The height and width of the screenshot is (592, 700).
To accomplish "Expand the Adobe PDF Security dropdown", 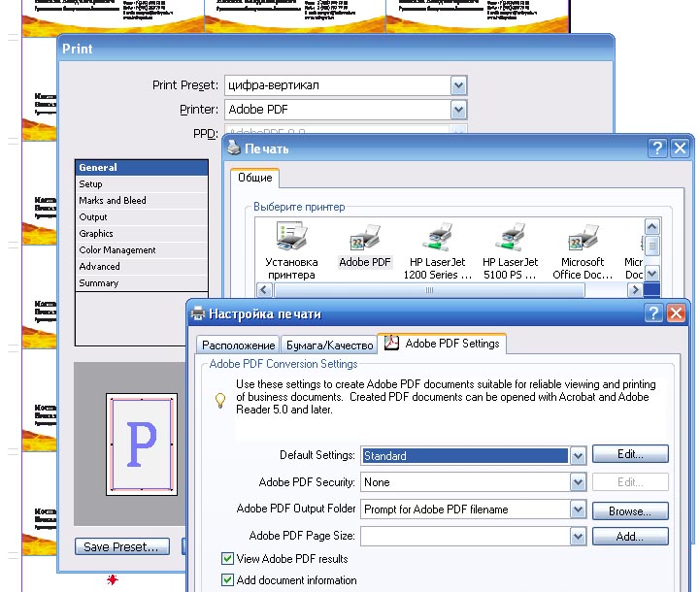I will tap(578, 482).
